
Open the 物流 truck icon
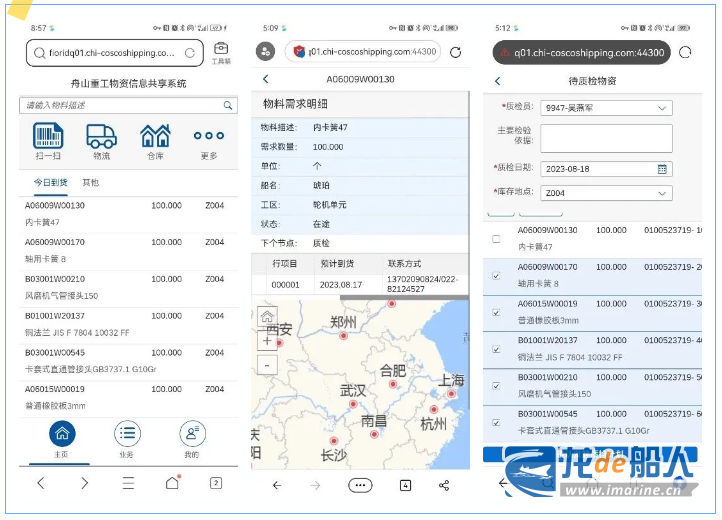(102, 137)
